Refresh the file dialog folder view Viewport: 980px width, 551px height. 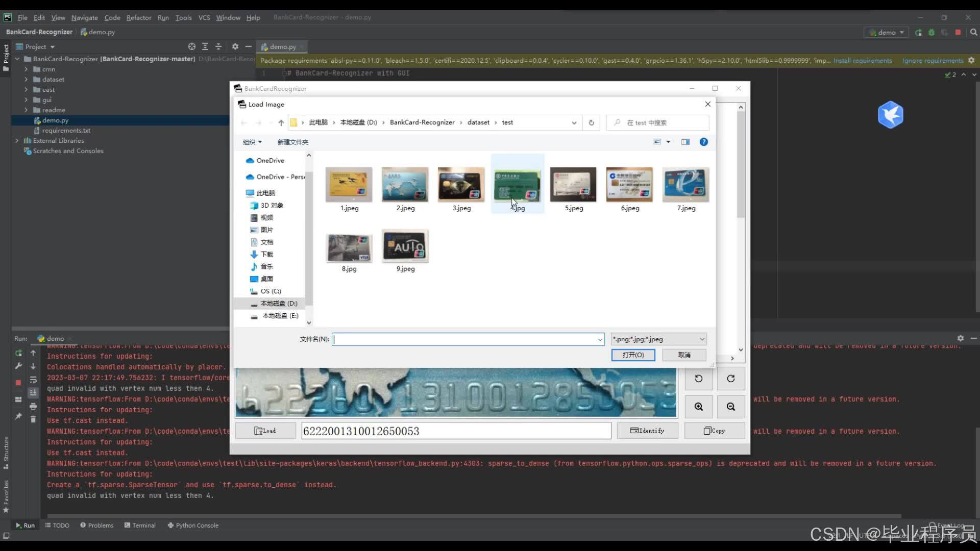592,122
